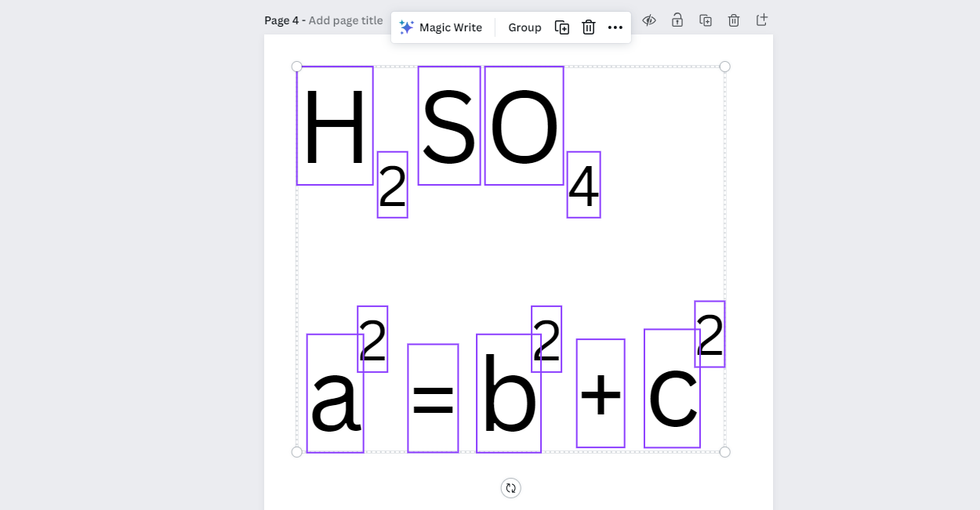Delete page 4 using page header trash icon
Image resolution: width=980 pixels, height=510 pixels.
click(x=734, y=20)
